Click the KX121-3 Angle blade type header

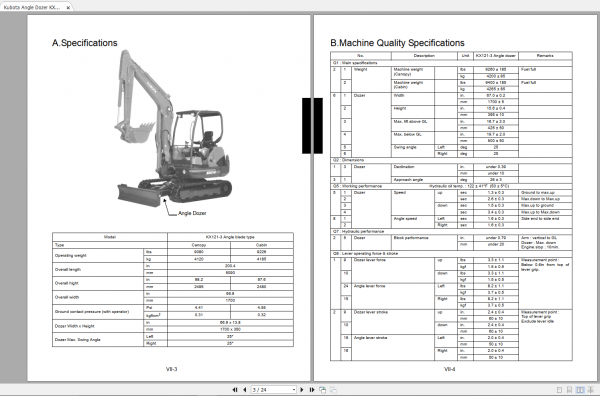tap(230, 237)
